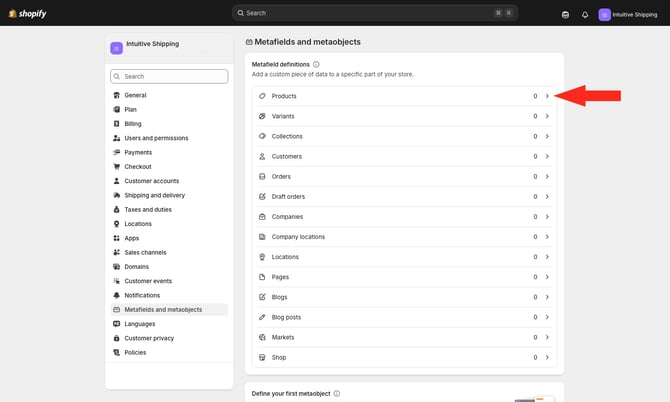The height and width of the screenshot is (402, 670).
Task: Click the Draft orders icon
Action: coord(262,197)
